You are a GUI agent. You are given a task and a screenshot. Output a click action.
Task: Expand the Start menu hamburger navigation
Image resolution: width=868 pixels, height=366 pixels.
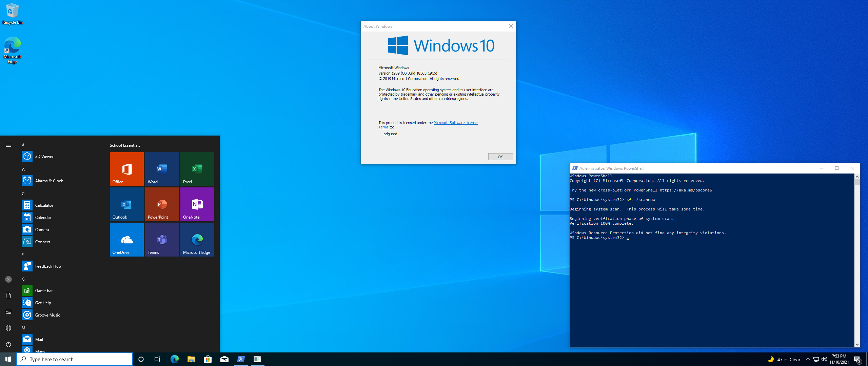(x=8, y=145)
